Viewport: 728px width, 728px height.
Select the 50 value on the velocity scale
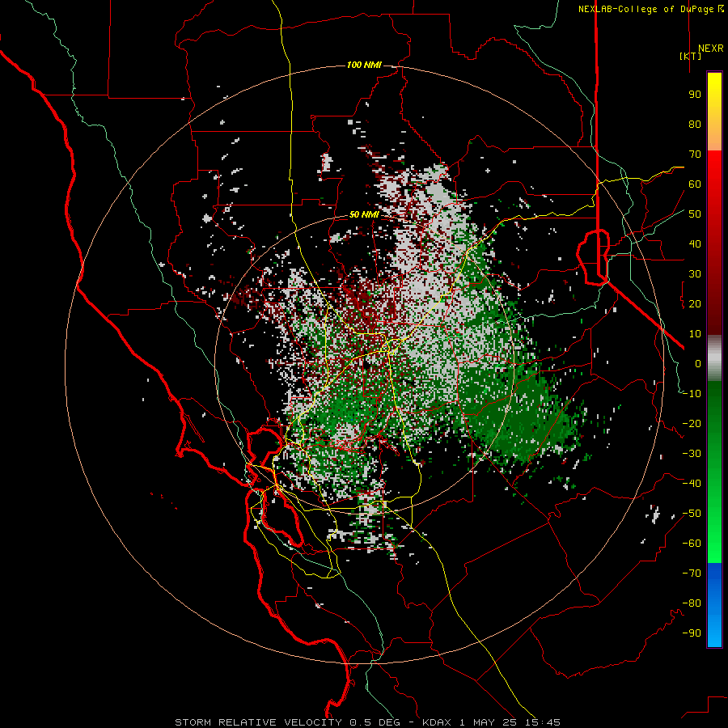coord(695,214)
